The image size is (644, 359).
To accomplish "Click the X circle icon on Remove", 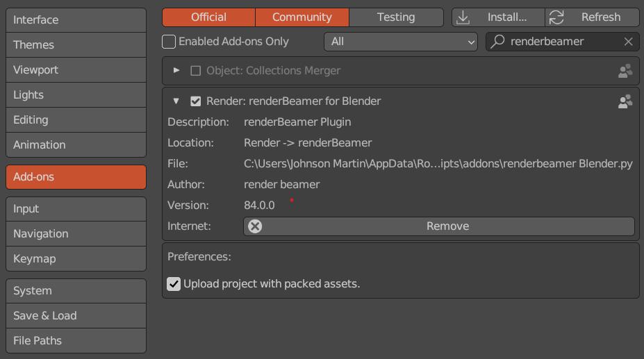I will click(255, 226).
